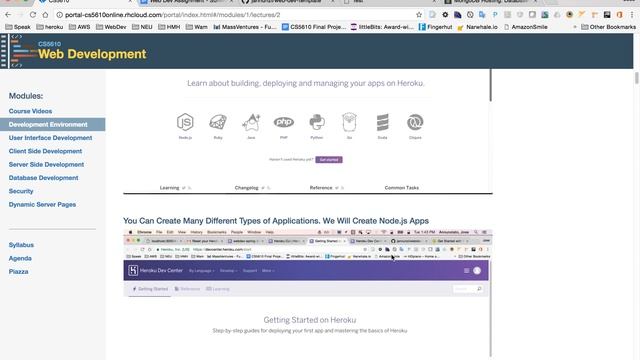The width and height of the screenshot is (640, 360).
Task: Click the Getting Started tab in Heroku screenshot
Action: 150,289
